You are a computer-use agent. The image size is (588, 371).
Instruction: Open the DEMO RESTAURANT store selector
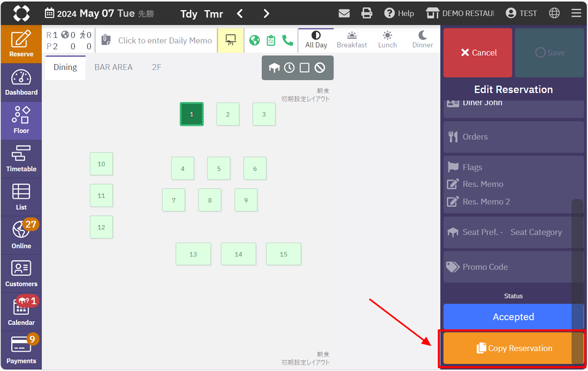coord(460,13)
